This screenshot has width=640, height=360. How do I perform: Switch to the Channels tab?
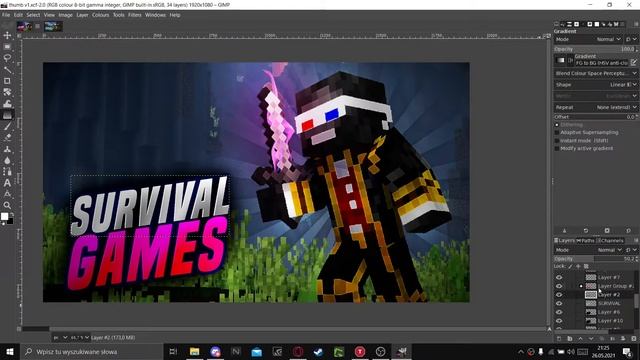(x=611, y=241)
